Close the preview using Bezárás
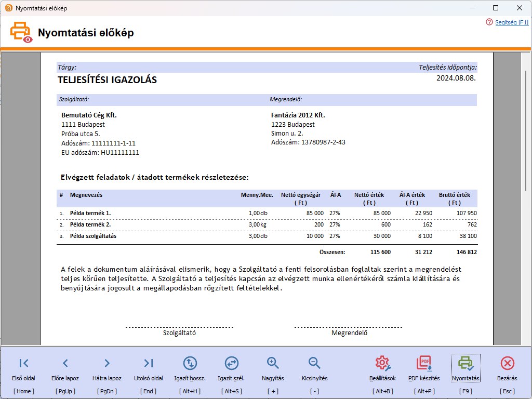This screenshot has width=532, height=399. tap(507, 369)
